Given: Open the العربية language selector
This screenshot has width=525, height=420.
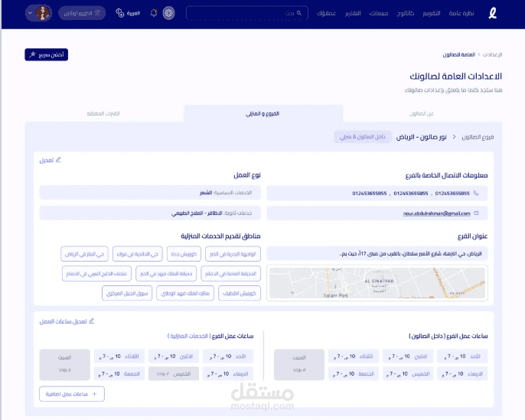Looking at the screenshot, I should pyautogui.click(x=129, y=13).
